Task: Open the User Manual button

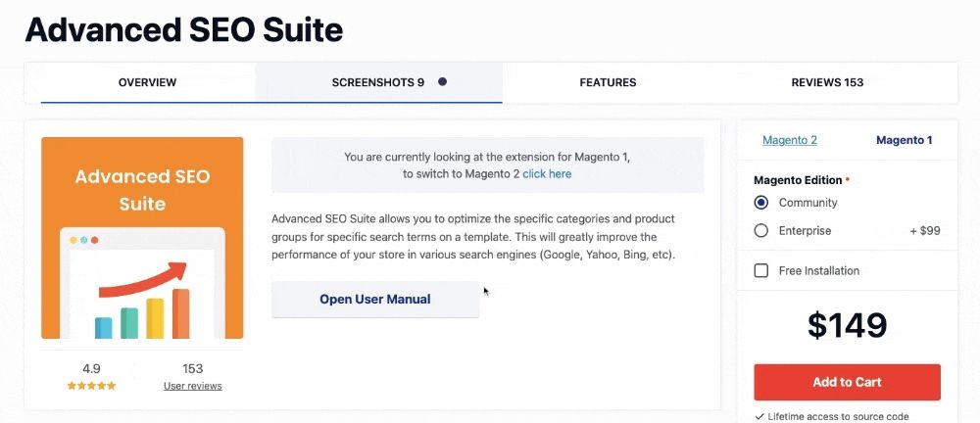Action: (x=375, y=300)
